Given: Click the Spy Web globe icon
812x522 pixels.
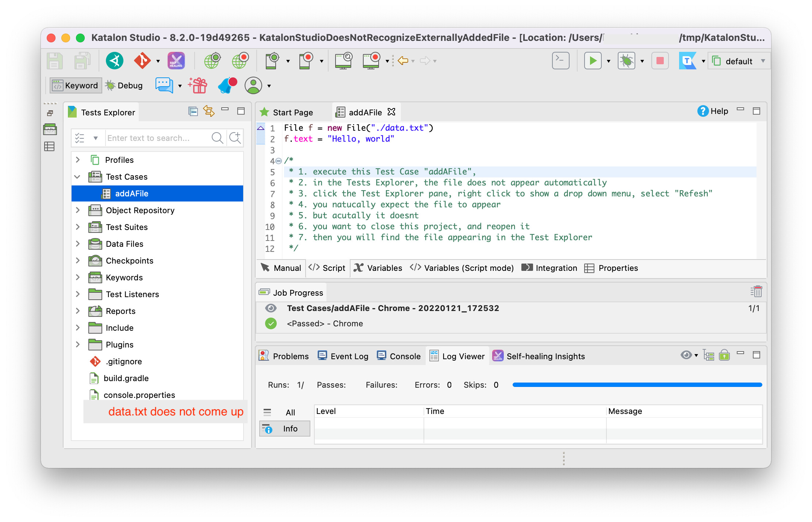Looking at the screenshot, I should (212, 61).
